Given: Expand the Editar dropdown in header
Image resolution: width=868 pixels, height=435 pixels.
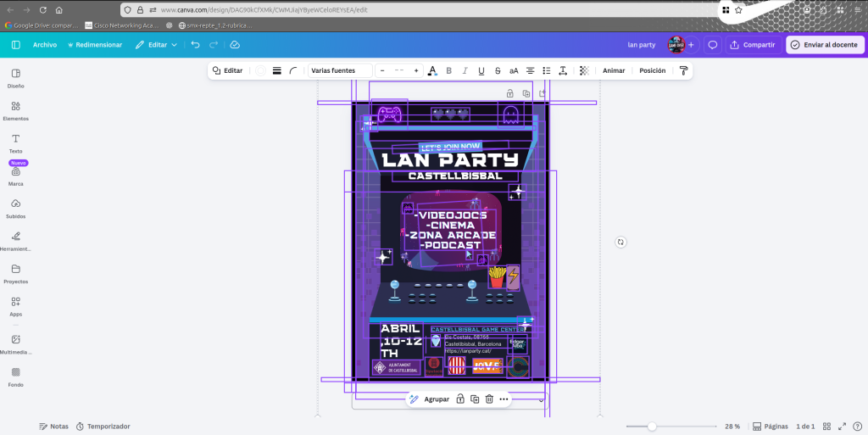Looking at the screenshot, I should pos(157,45).
